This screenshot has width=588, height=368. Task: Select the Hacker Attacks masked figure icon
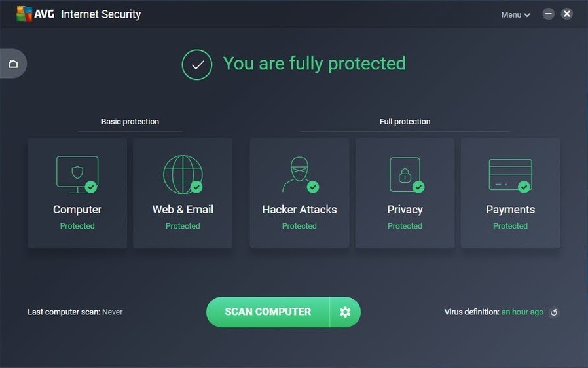(x=300, y=174)
